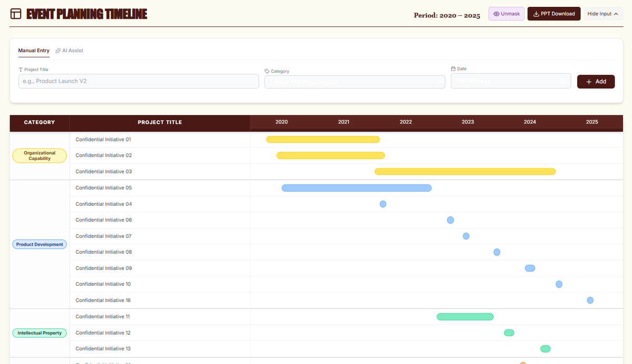Screen dimensions: 632x364
Task: Select the row title Confidential Initiative 01
Action: [103, 139]
